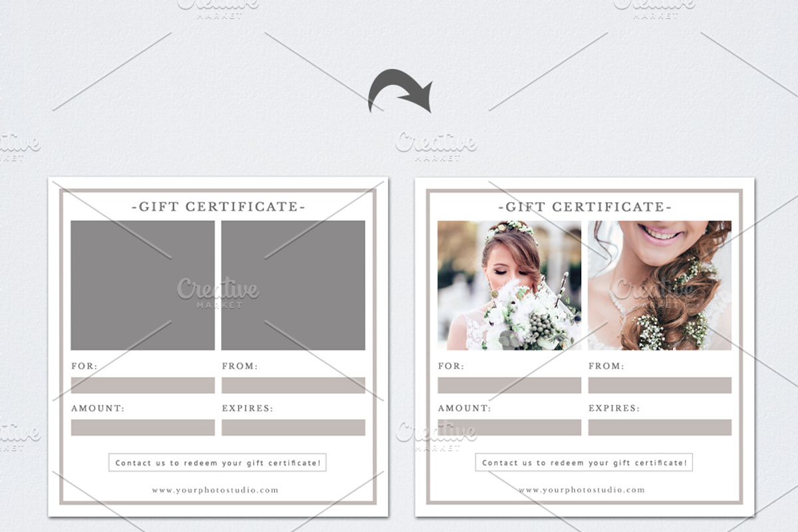Click the EXPIRES field on right certificate

pyautogui.click(x=660, y=428)
